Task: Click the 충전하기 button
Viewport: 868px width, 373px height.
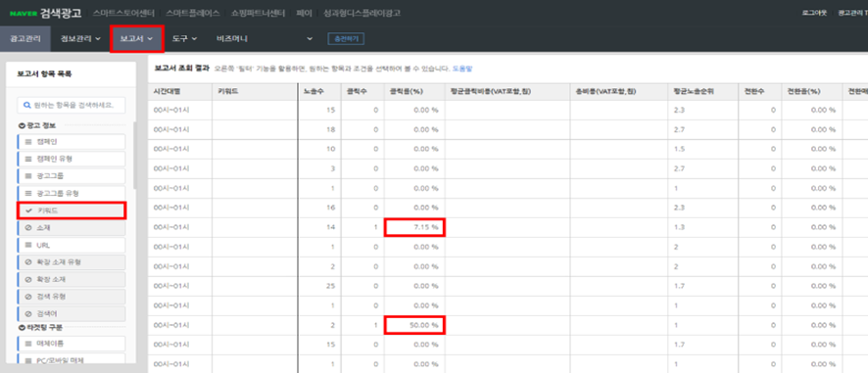Action: click(x=346, y=39)
